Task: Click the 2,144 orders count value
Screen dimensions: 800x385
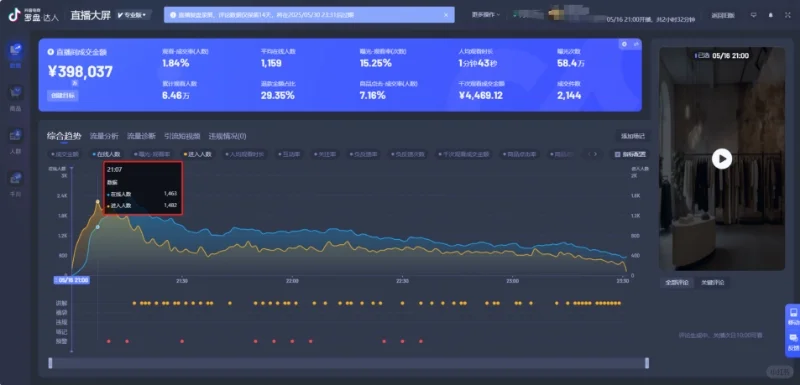Action: [x=569, y=95]
